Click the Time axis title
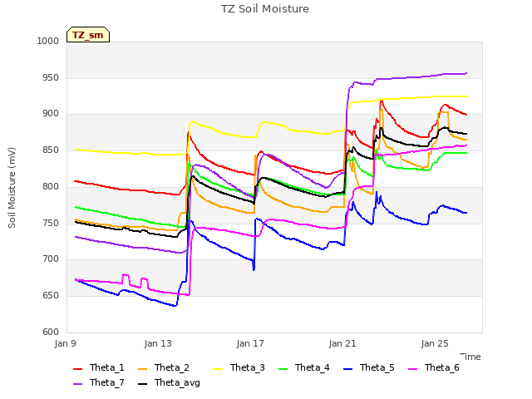 (470, 357)
